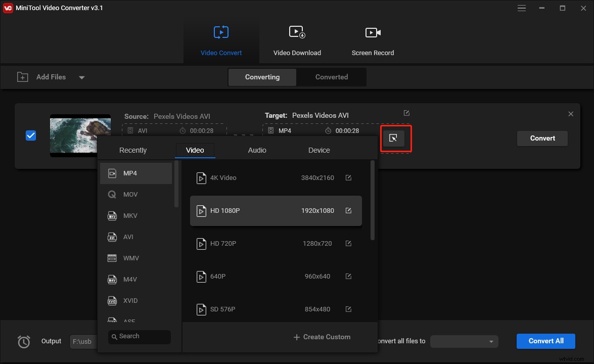Click the Convert All button

(545, 341)
